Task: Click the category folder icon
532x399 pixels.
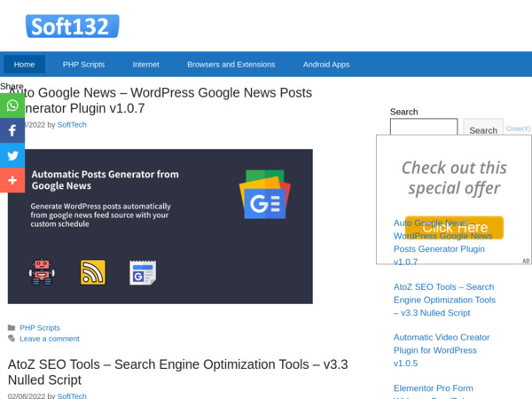Action: pyautogui.click(x=12, y=327)
